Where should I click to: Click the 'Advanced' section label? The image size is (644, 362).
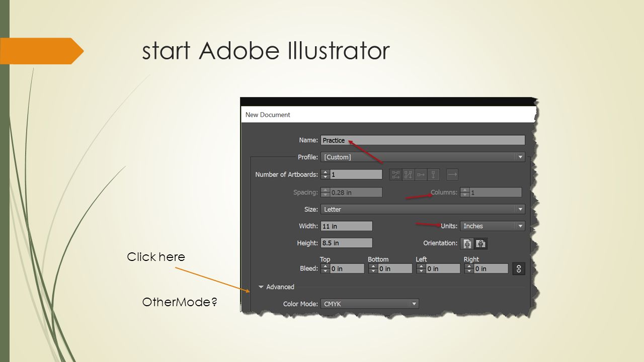280,287
